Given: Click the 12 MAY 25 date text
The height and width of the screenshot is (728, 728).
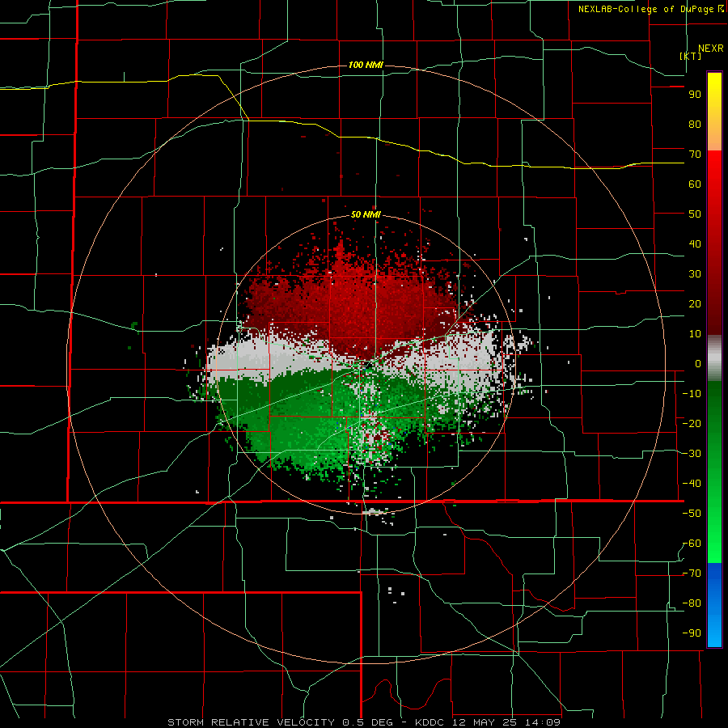Looking at the screenshot, I should [x=484, y=722].
